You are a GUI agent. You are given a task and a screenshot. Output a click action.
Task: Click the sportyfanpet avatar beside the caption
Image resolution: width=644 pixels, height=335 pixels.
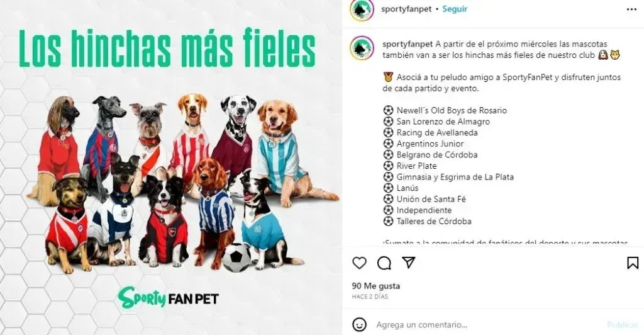(x=362, y=48)
